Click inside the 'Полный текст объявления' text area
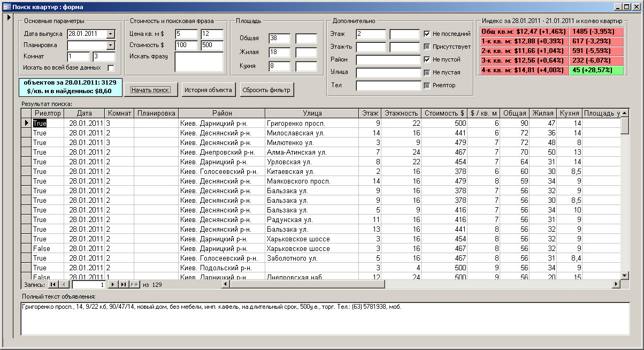 325,318
